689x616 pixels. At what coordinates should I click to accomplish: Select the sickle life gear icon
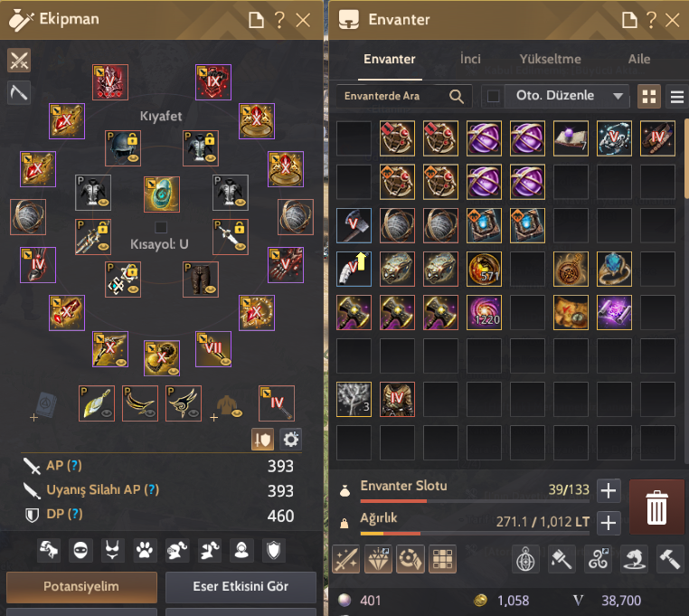19,93
